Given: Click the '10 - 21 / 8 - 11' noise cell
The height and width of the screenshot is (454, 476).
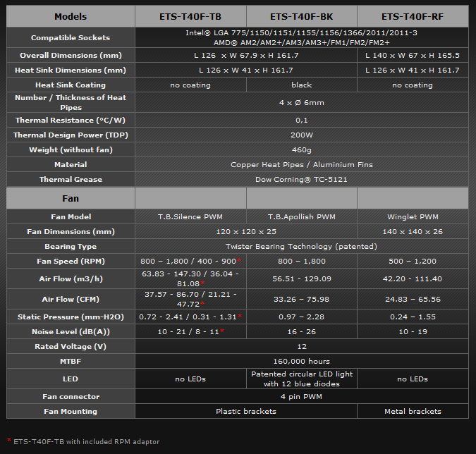Looking at the screenshot, I should tap(190, 332).
